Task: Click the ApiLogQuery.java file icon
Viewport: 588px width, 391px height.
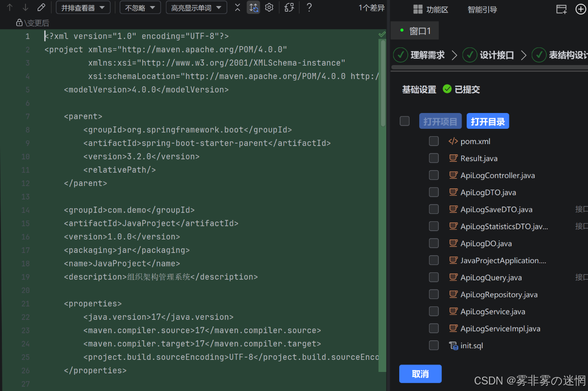Action: coord(453,278)
